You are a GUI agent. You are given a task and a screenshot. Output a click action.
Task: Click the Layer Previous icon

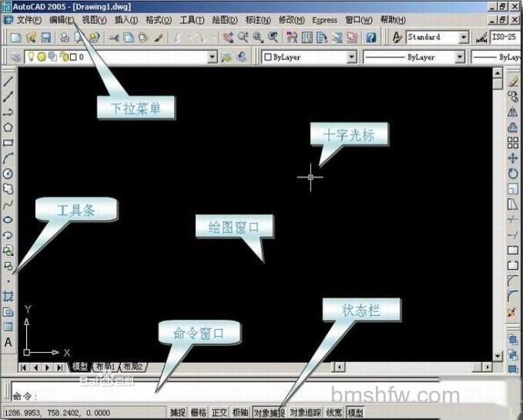241,57
